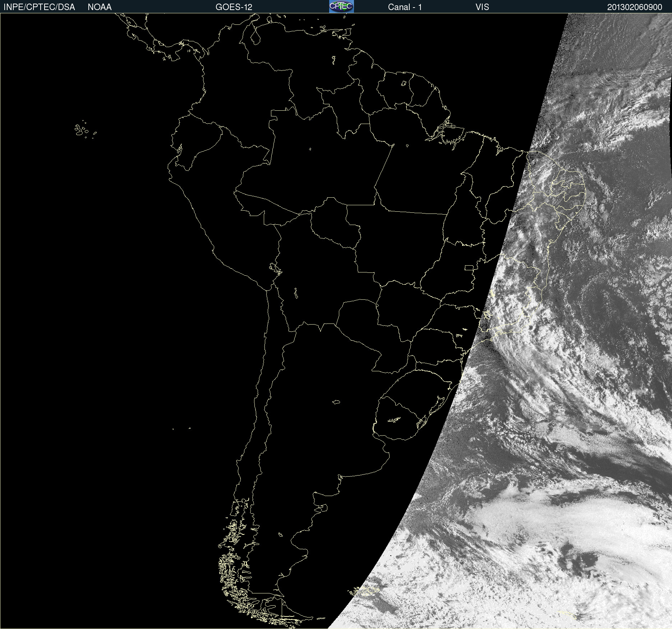Image resolution: width=672 pixels, height=629 pixels.
Task: Select the GOES-12 satellite label
Action: (234, 7)
